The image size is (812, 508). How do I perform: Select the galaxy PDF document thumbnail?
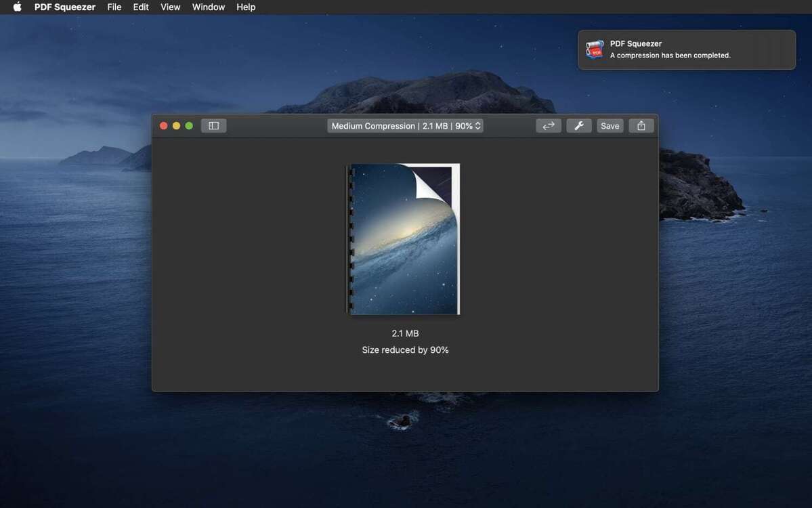403,238
